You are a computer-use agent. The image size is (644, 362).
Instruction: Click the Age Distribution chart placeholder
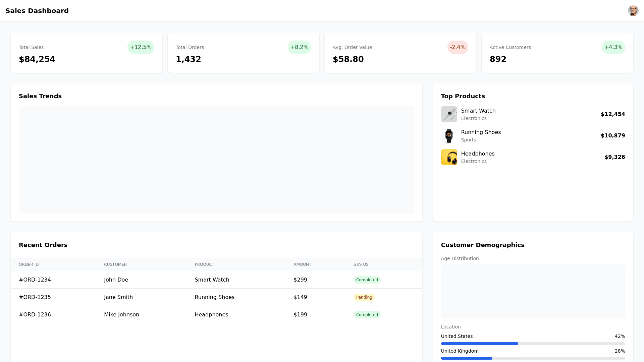coord(533,291)
